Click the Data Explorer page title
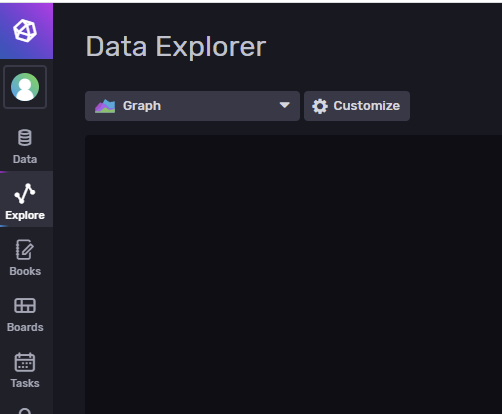The width and height of the screenshot is (502, 414). tap(176, 47)
